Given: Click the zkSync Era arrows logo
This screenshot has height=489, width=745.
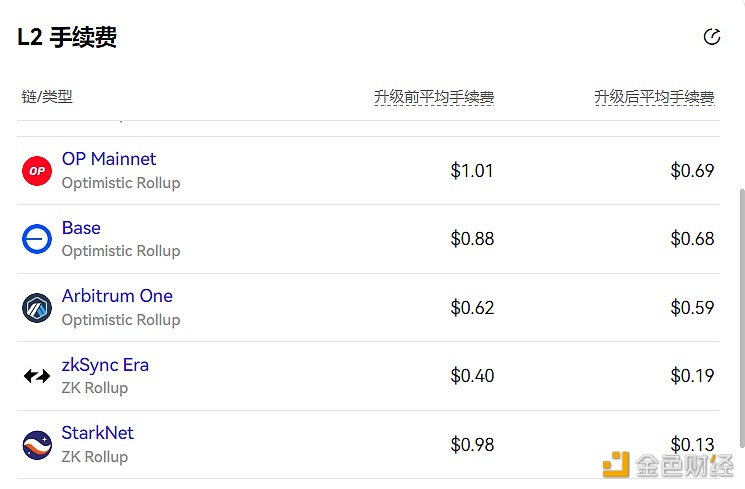Looking at the screenshot, I should 37,376.
